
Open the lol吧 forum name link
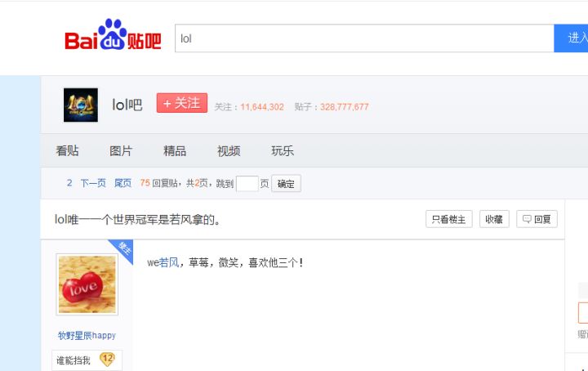tap(127, 105)
